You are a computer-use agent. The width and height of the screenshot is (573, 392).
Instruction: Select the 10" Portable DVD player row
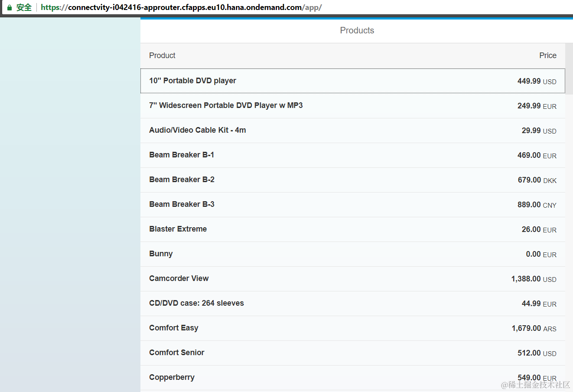[x=353, y=81]
